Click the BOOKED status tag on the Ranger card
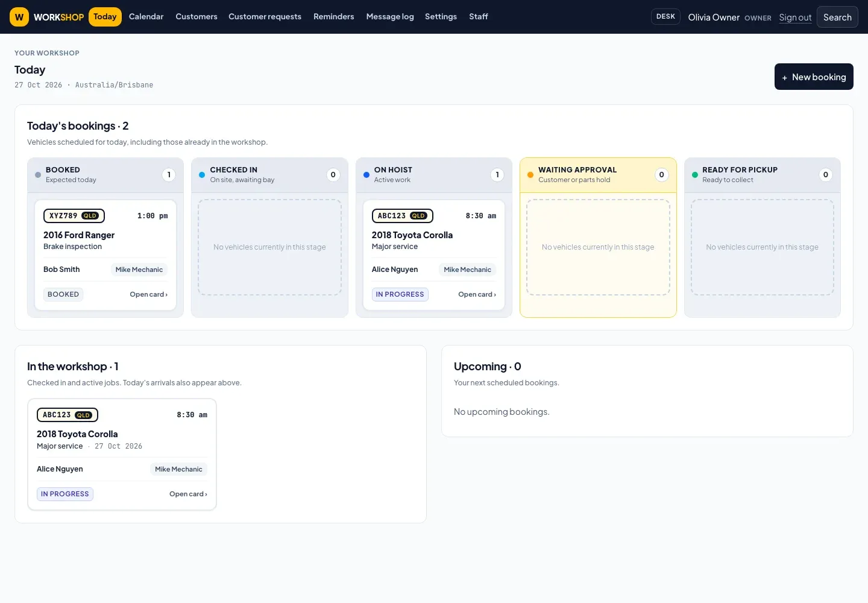 63,294
